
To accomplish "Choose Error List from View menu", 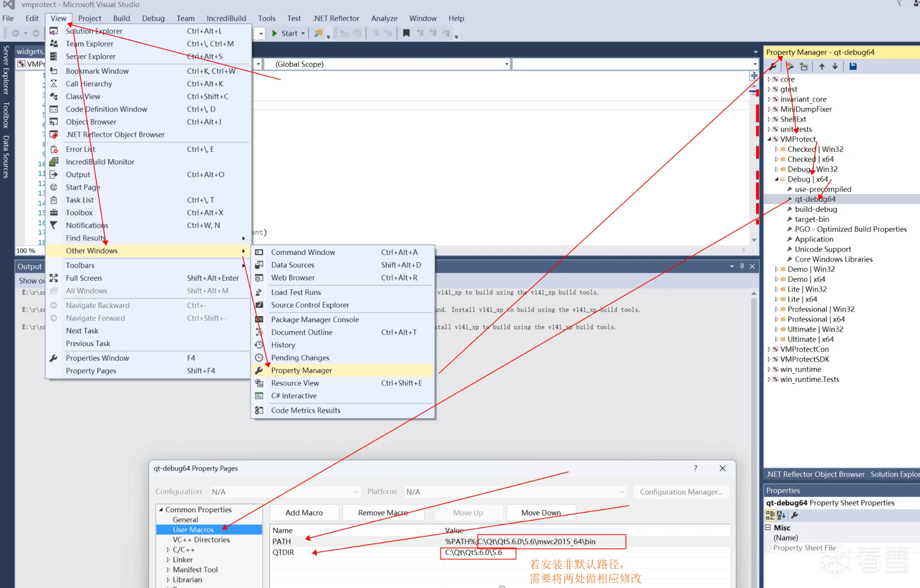I will click(x=149, y=149).
